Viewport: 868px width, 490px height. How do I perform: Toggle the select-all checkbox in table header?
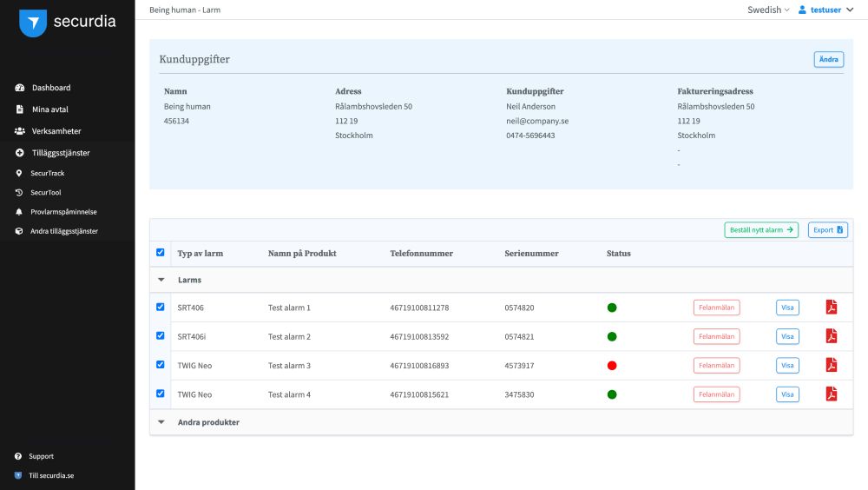[x=160, y=253]
